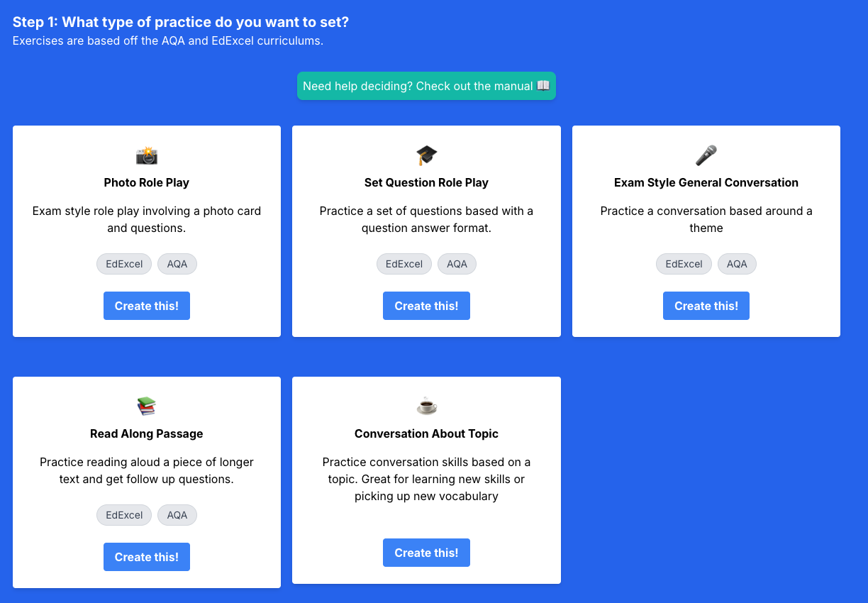The width and height of the screenshot is (868, 603).
Task: Click the stacked books icon
Action: pyautogui.click(x=147, y=406)
